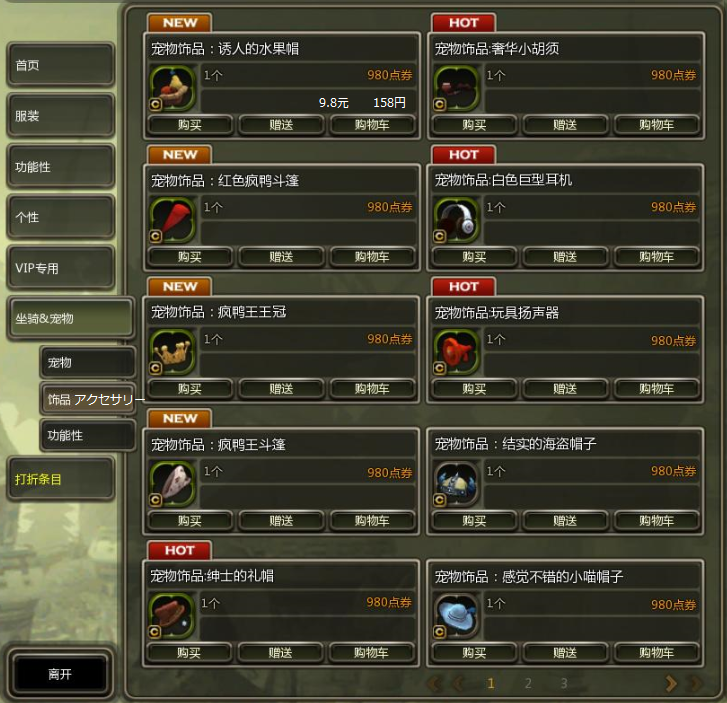Select the white giant headphones icon
This screenshot has height=703, width=727.
456,220
